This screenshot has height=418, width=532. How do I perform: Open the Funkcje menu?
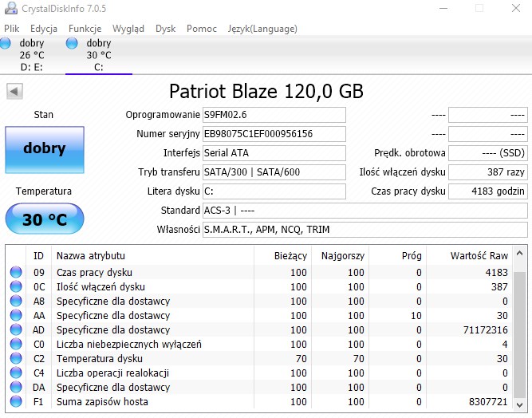(85, 29)
